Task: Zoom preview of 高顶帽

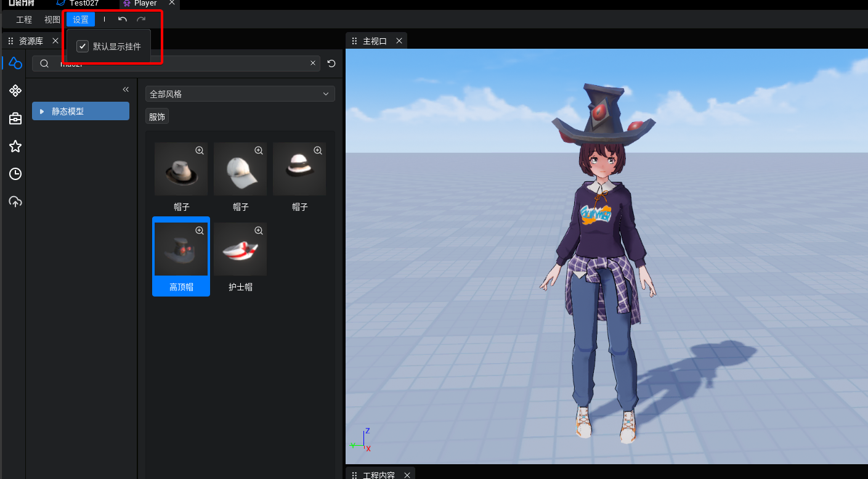Action: [x=200, y=231]
